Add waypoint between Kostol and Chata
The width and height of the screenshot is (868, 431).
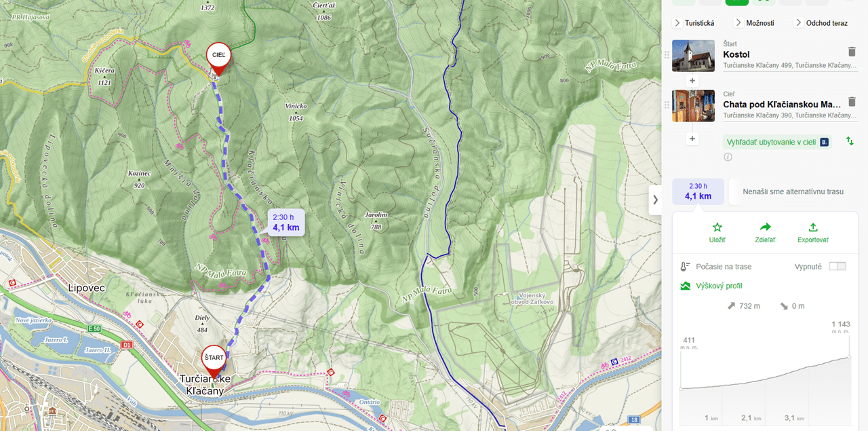pos(692,80)
